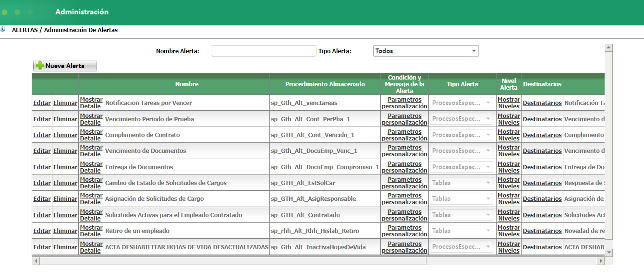This screenshot has width=644, height=279.
Task: Open Tipo Alerta dropdown in Retiro de un empleado row
Action: 462,231
